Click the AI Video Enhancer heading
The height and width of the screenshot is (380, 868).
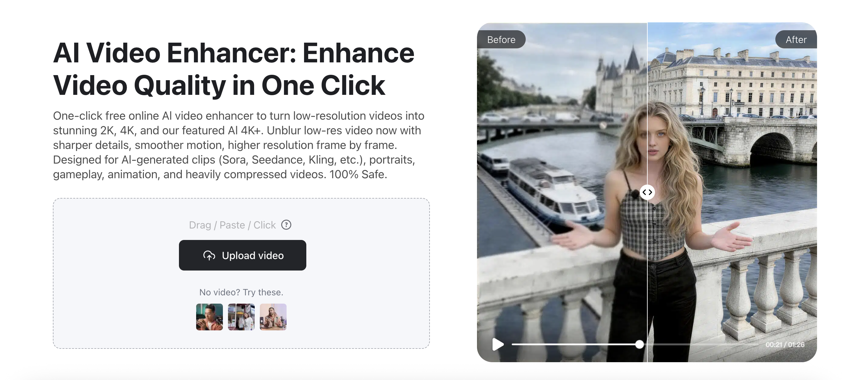click(233, 69)
